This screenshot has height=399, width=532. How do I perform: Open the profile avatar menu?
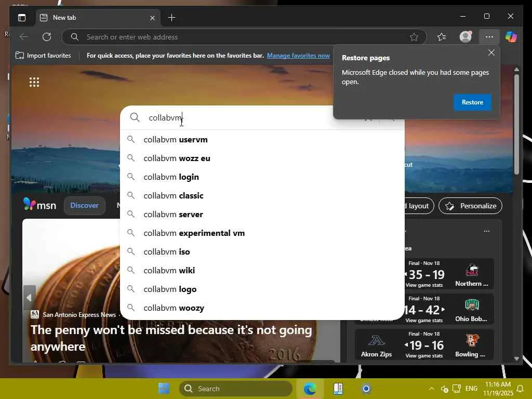point(465,37)
